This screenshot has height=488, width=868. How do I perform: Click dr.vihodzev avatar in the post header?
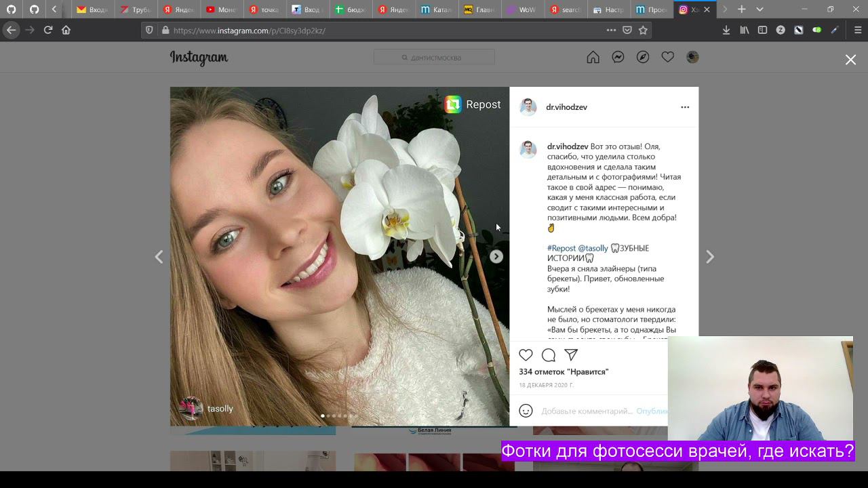(528, 107)
